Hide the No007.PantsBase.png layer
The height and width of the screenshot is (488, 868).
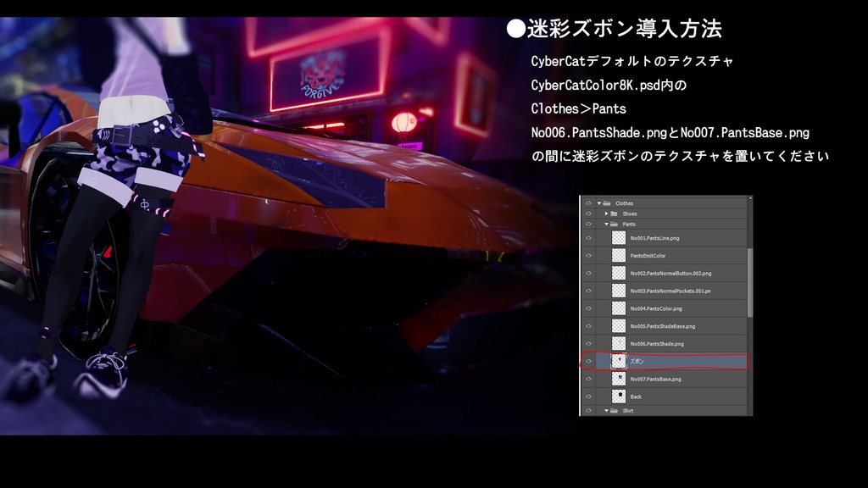pos(589,380)
